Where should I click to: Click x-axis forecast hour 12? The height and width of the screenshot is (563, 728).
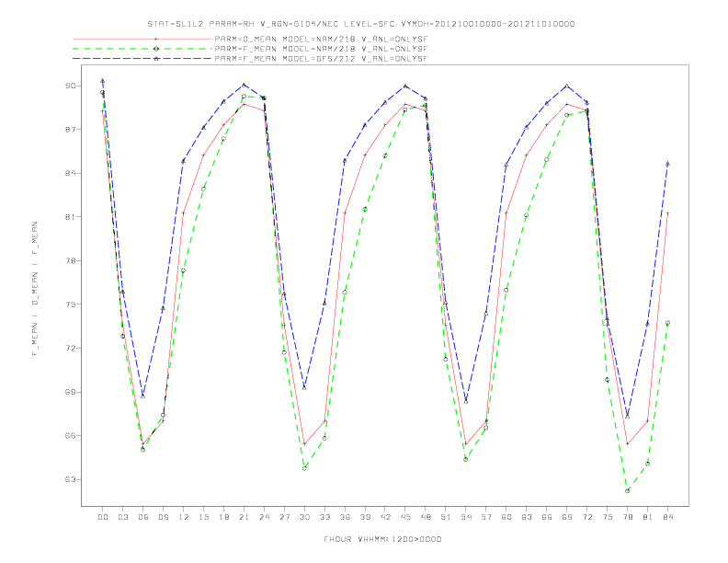(184, 517)
